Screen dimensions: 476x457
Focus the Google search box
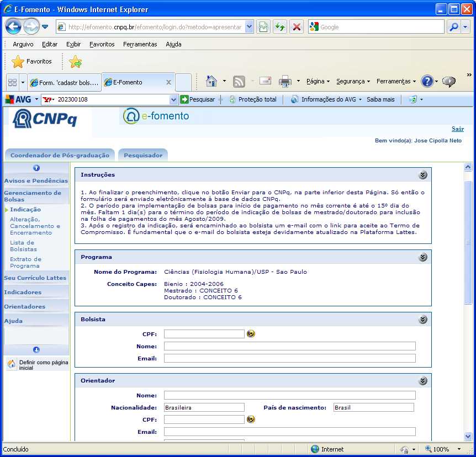(x=376, y=27)
